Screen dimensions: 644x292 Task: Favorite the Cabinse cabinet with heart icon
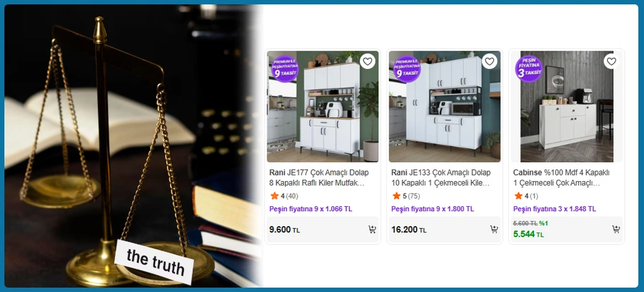pos(611,61)
